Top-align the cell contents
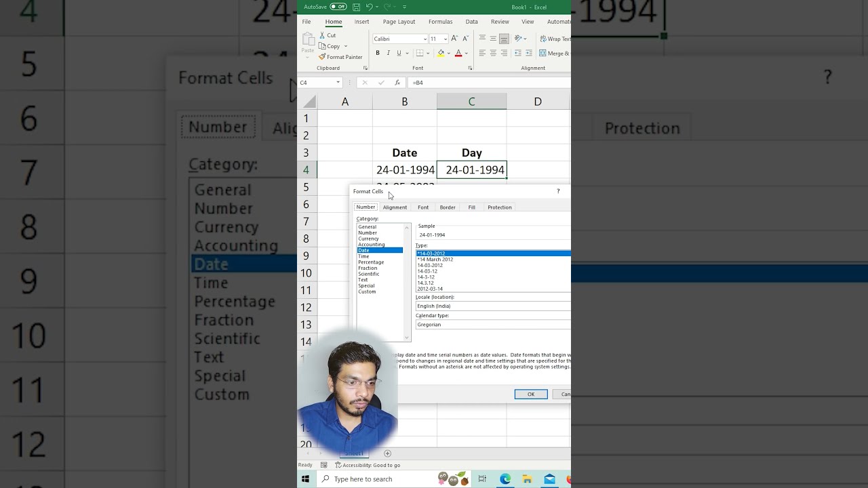This screenshot has height=488, width=868. click(x=482, y=39)
